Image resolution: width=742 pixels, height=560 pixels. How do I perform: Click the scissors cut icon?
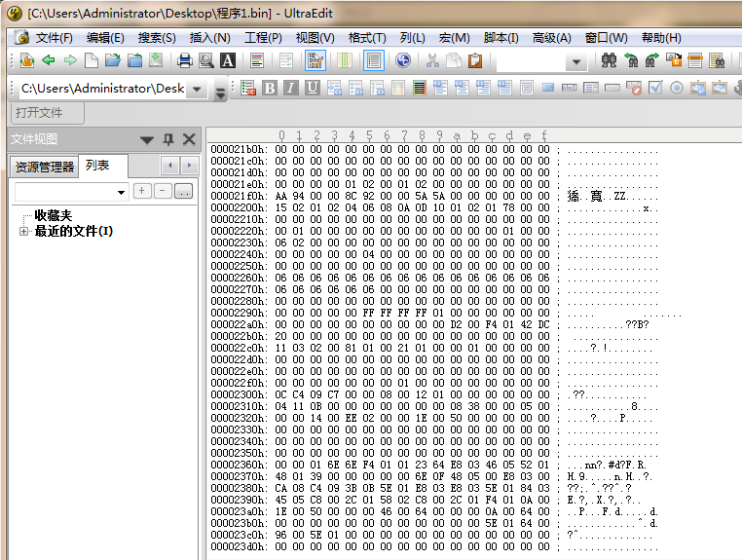[432, 60]
